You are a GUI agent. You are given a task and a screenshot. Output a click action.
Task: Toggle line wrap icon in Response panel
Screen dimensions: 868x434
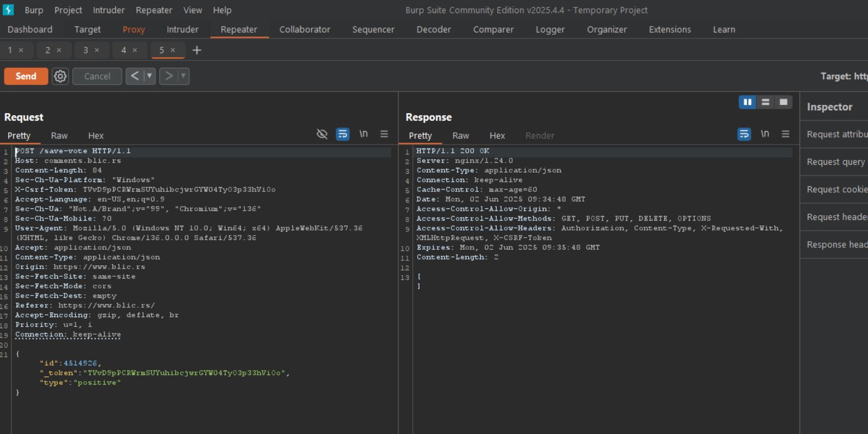744,134
